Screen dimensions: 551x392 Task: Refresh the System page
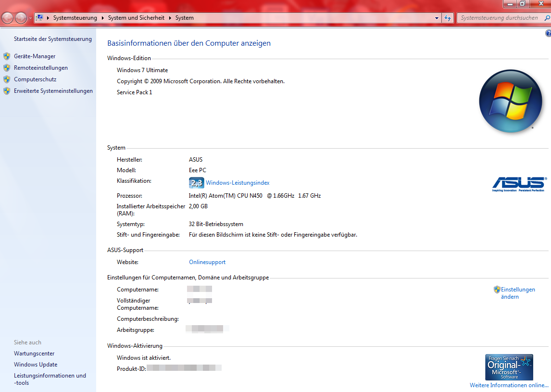(x=448, y=18)
